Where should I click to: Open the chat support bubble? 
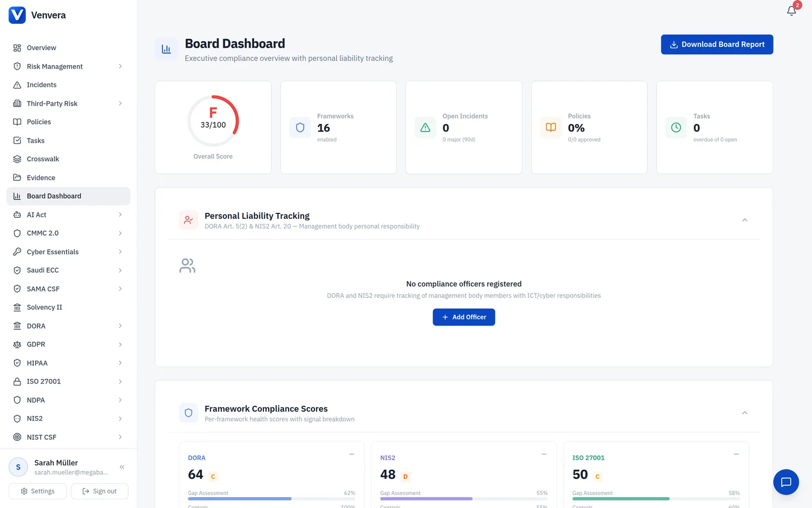tap(786, 482)
